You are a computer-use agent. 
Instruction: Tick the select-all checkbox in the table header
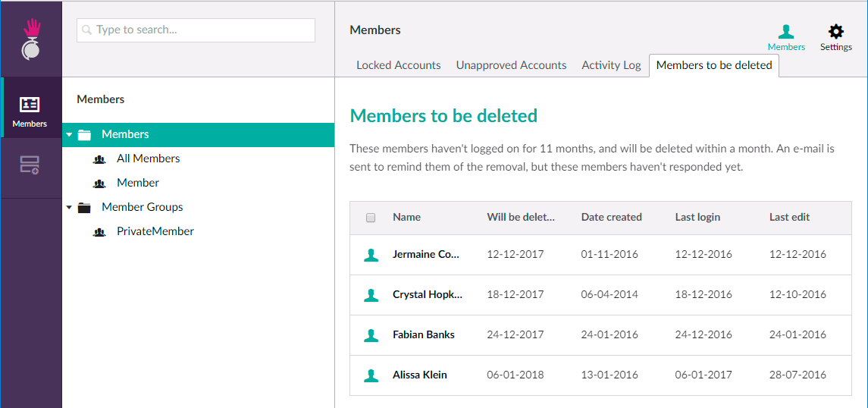(371, 218)
